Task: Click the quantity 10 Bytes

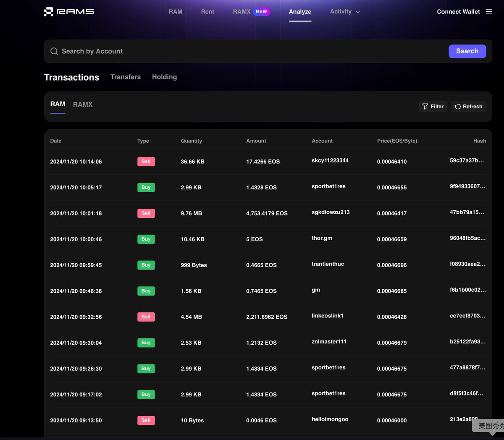Action: (192, 420)
